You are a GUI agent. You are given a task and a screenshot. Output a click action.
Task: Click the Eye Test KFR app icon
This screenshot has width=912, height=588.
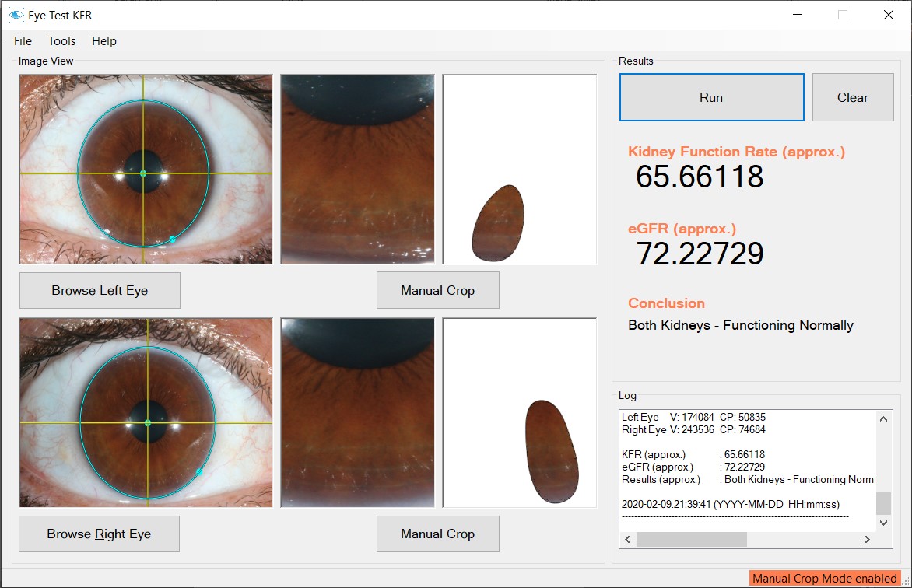[16, 15]
